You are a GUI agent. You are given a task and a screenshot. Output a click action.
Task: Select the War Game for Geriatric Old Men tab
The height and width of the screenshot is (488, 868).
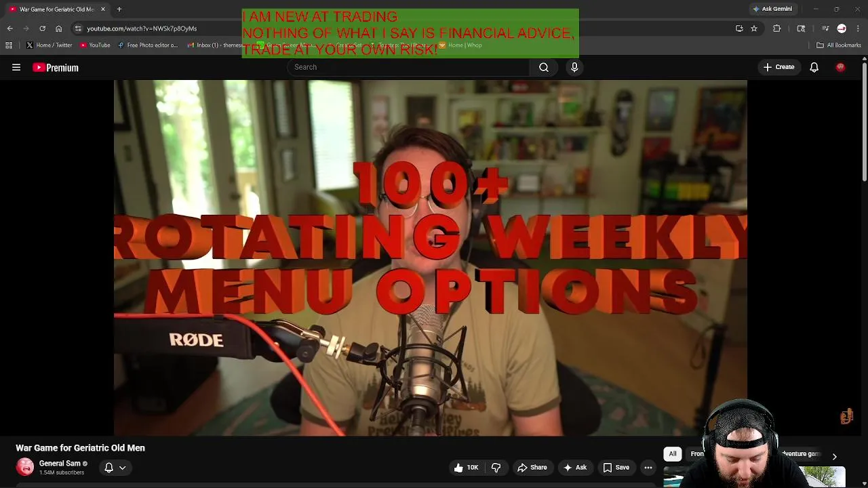click(x=57, y=9)
